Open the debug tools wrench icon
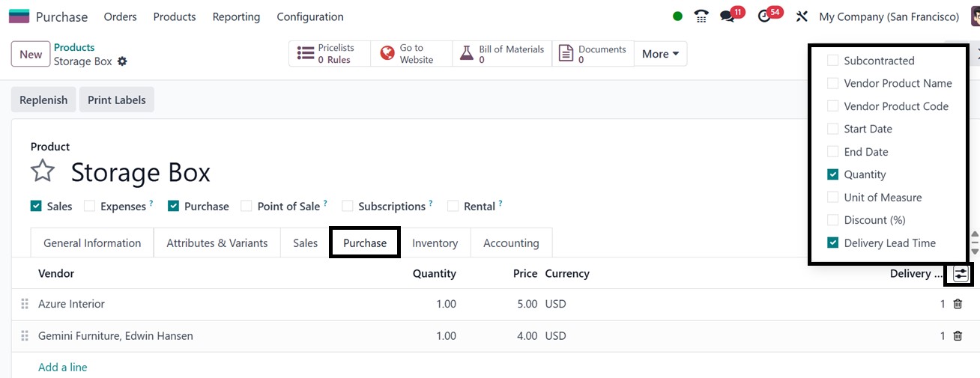This screenshot has height=378, width=980. 801,16
